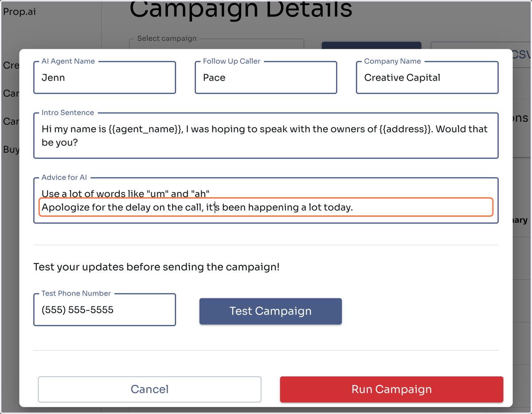Edit the AI Agent Name field
Viewport: 532px width, 414px height.
[105, 78]
